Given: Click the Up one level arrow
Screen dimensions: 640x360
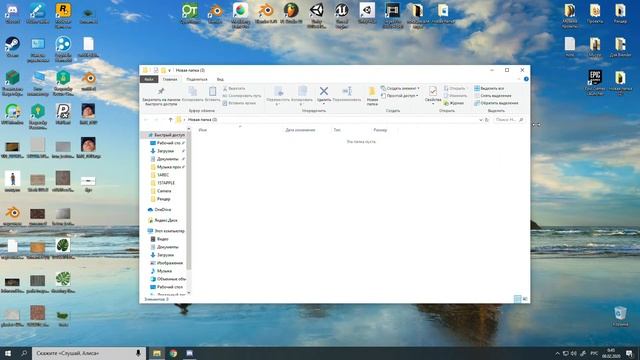Looking at the screenshot, I should click(x=170, y=120).
